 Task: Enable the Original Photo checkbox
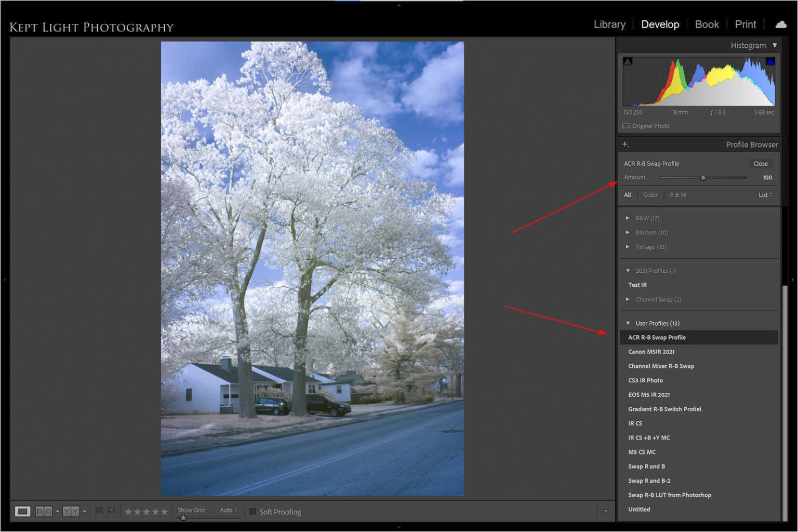(x=626, y=126)
